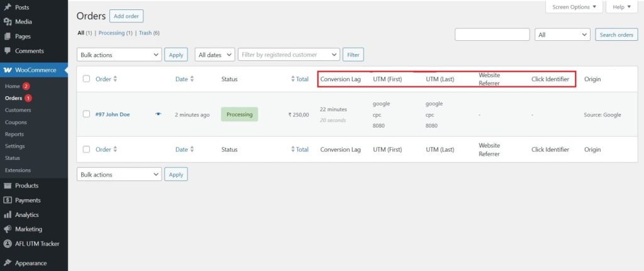Click the Order column header link at top
The image size is (644, 271).
(x=104, y=79)
